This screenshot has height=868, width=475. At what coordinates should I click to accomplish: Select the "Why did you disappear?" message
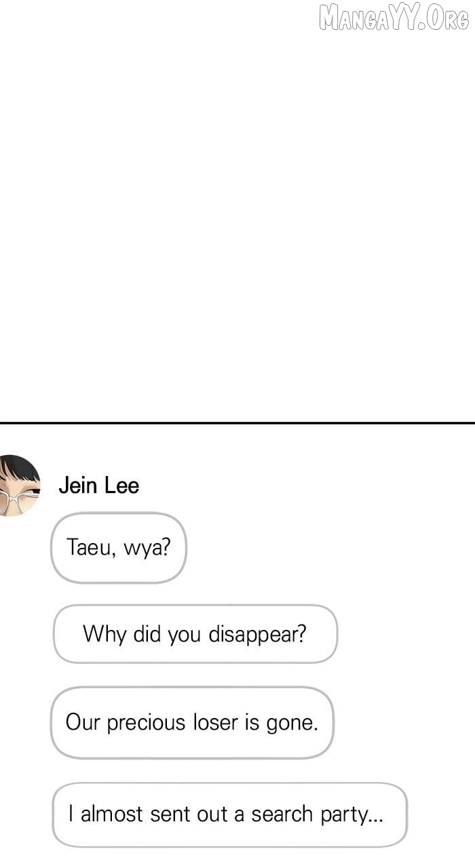click(195, 634)
